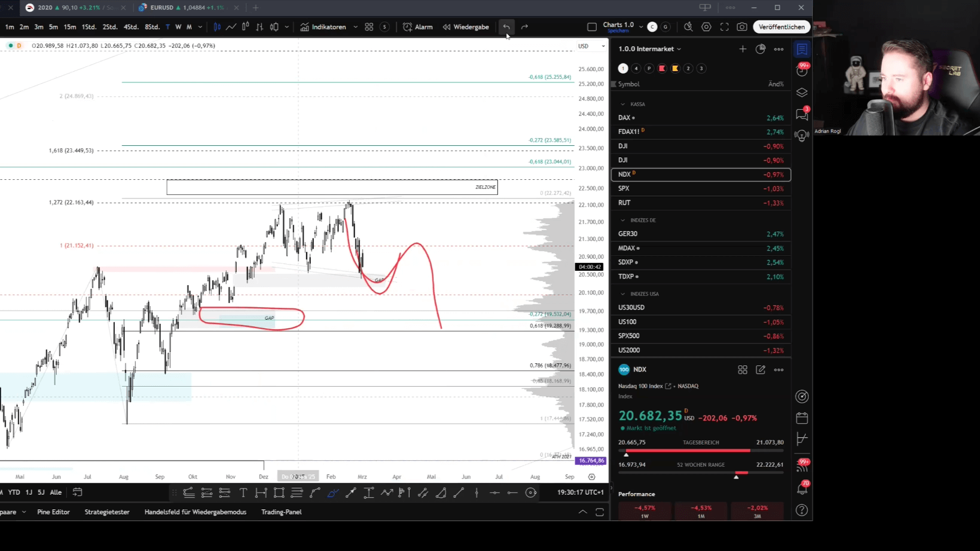Select DAX row in watchlist
This screenshot has width=980, height=551.
click(701, 118)
